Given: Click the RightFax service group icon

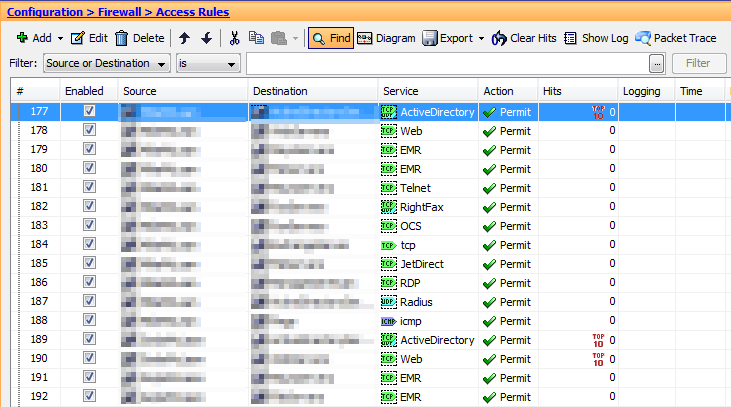Looking at the screenshot, I should 389,207.
